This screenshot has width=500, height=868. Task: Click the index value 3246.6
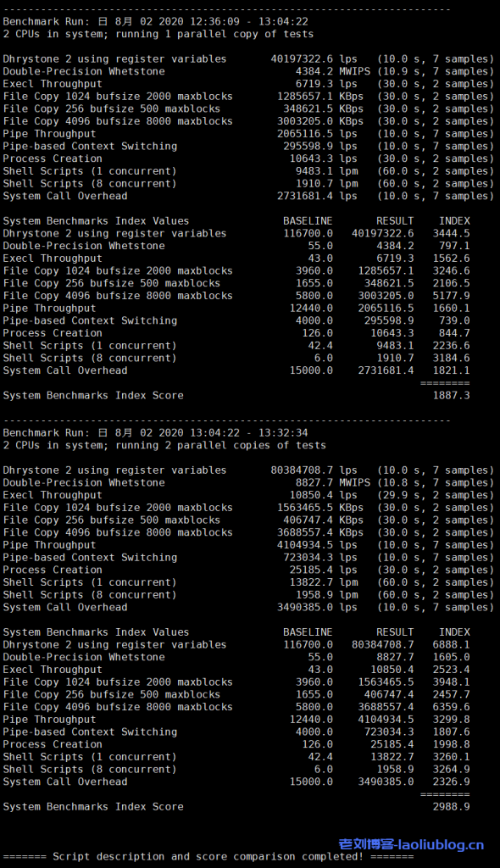[x=452, y=270]
